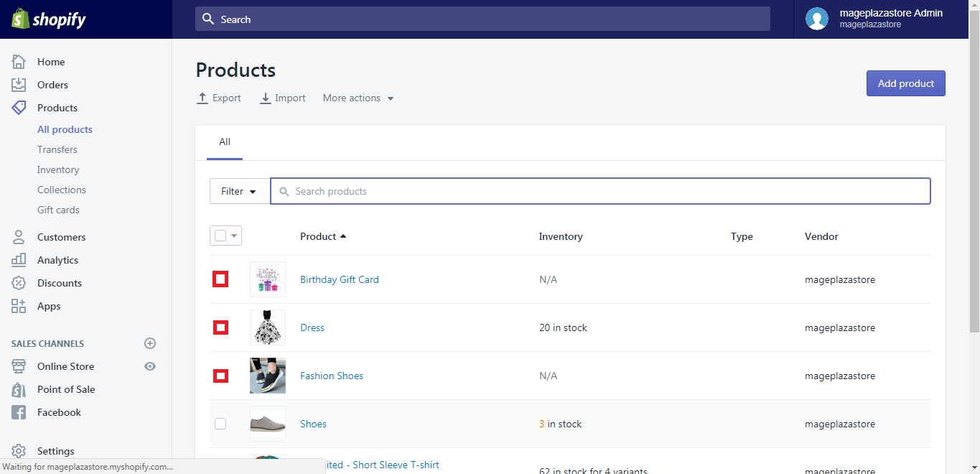Click the top Search bar field
980x474 pixels.
click(x=482, y=19)
